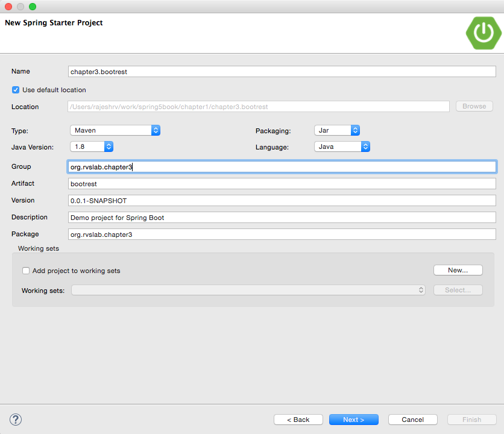Click the Version field with 0.0.1-SNAPSHOT

(282, 201)
